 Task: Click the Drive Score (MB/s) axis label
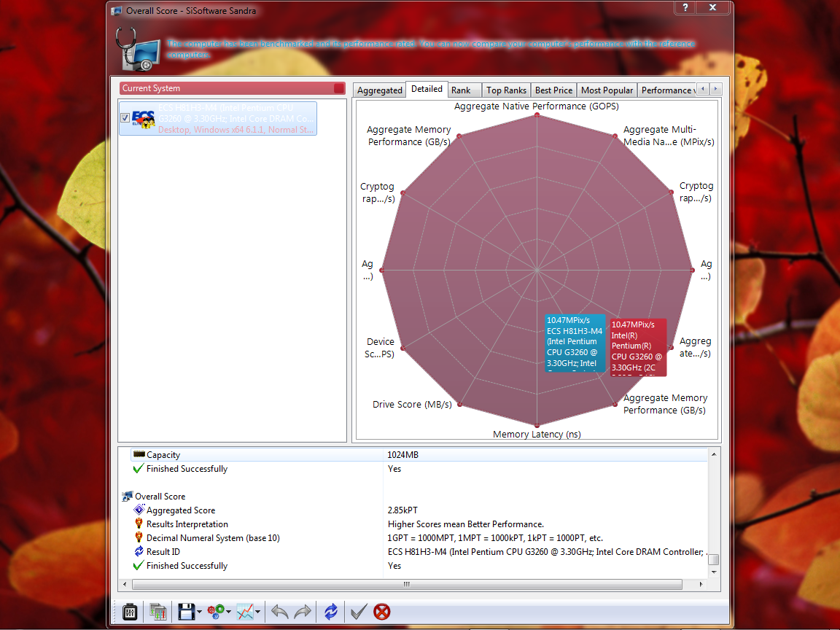pyautogui.click(x=412, y=404)
